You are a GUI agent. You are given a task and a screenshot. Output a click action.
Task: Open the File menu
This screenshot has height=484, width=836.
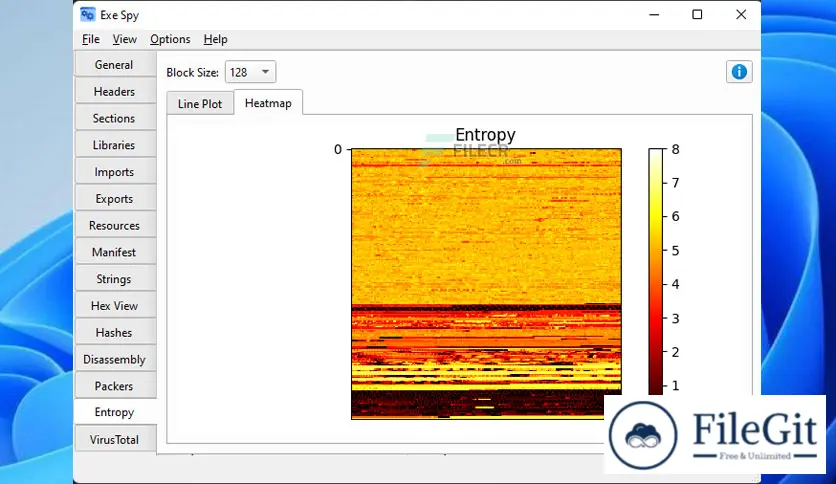point(91,39)
